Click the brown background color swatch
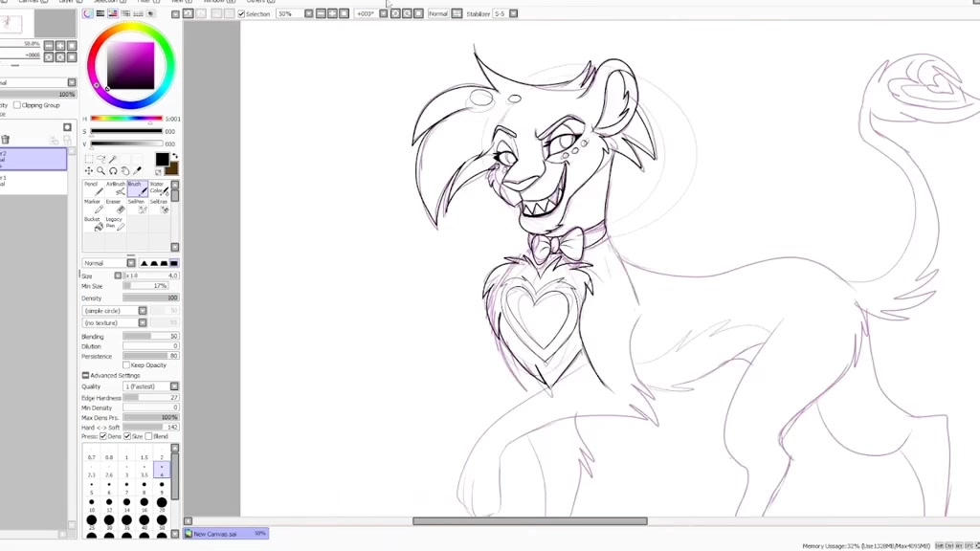Viewport: 980px width, 551px height. (173, 168)
